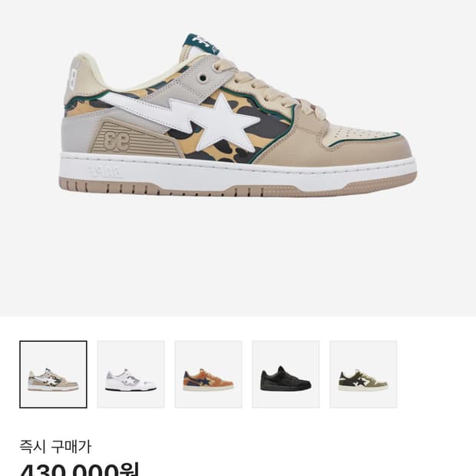
Task: Click the teal tongue label on main sneaker
Action: [x=202, y=44]
